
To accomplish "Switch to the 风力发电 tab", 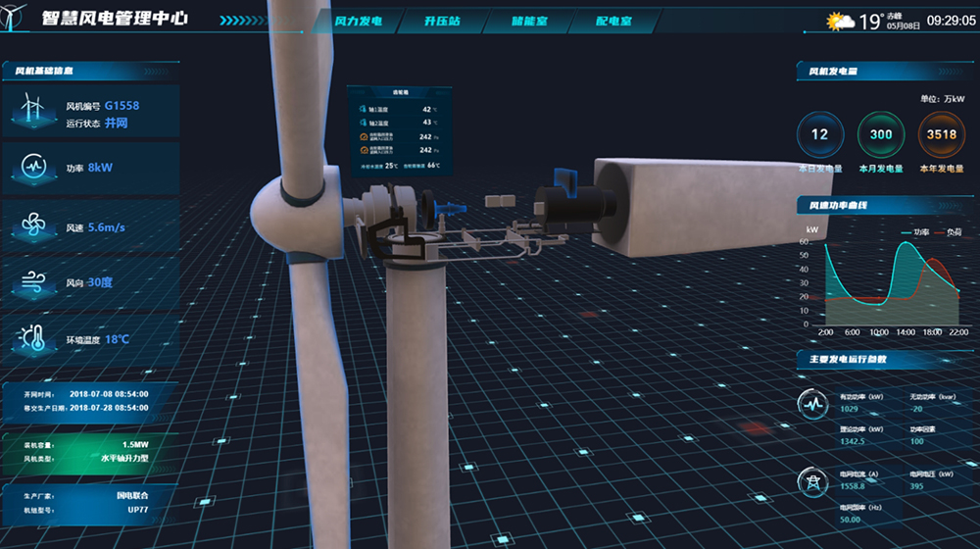I will [x=358, y=21].
